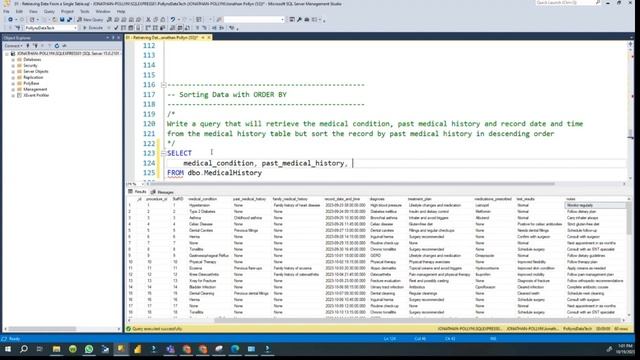Expand the PolyBase node
This screenshot has width=640, height=360.
13,83
